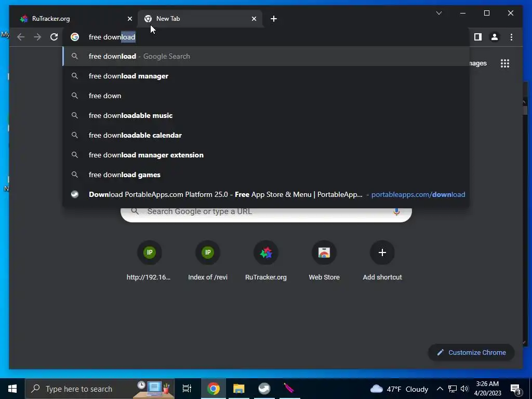Image resolution: width=532 pixels, height=399 pixels.
Task: Click the Google icon in the address bar
Action: 75,37
